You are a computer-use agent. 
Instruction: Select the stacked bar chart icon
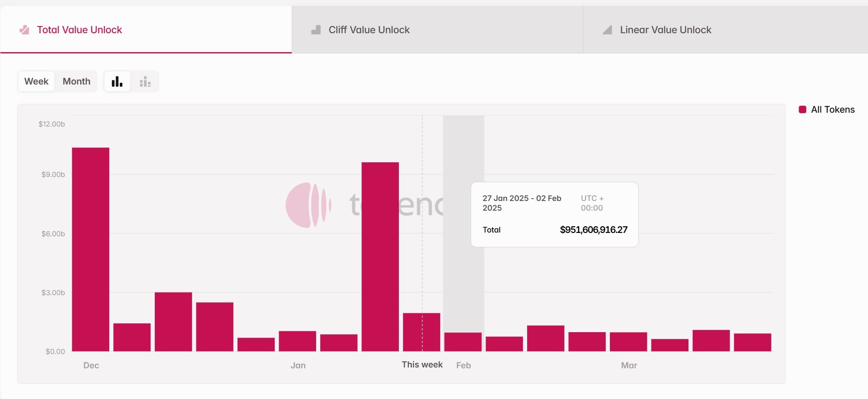click(145, 81)
